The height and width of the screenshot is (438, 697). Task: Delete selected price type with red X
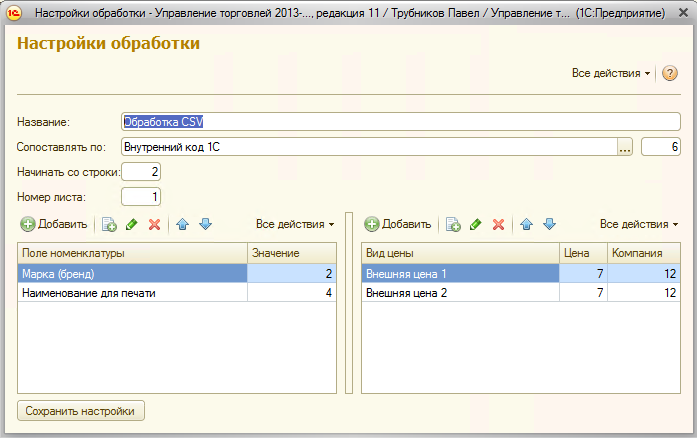pyautogui.click(x=498, y=225)
